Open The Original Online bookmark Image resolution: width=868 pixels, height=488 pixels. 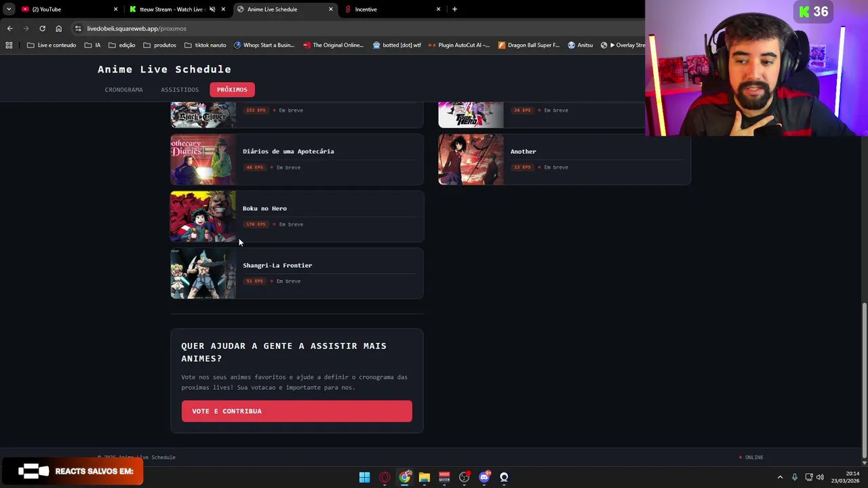point(334,45)
